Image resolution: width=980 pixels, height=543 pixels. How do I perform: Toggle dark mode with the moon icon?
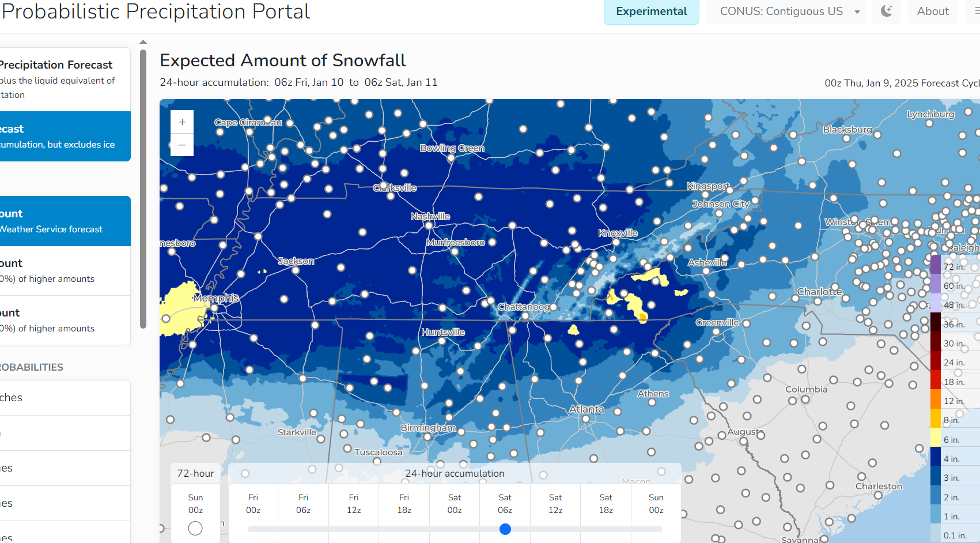point(887,12)
